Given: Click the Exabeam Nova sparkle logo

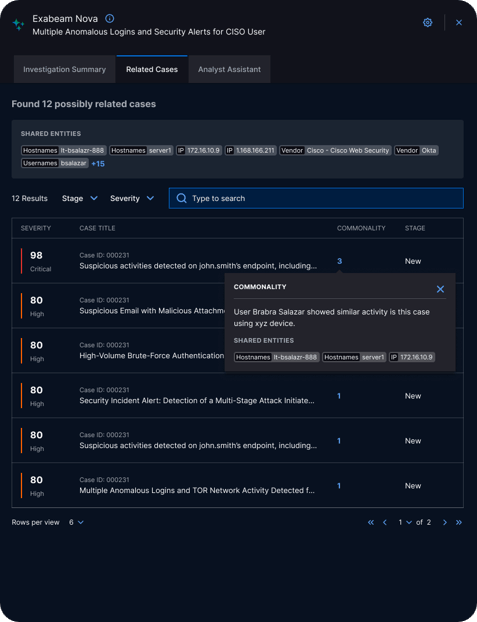Looking at the screenshot, I should (18, 25).
